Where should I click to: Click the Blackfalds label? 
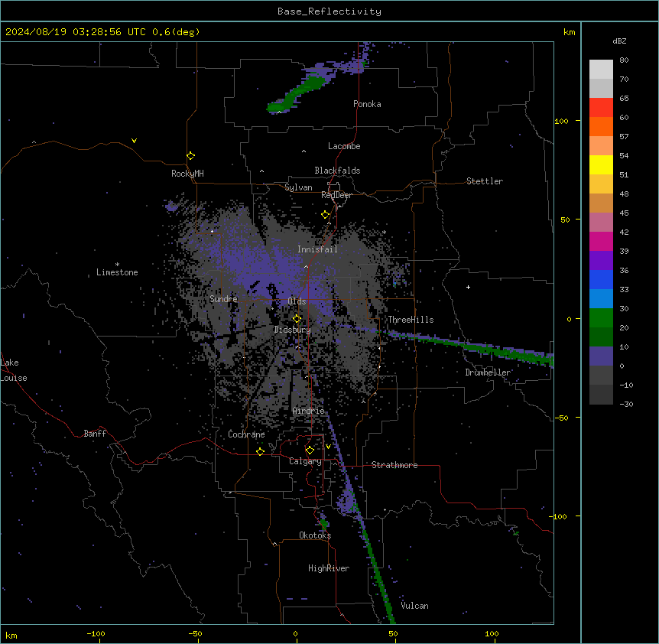[337, 171]
